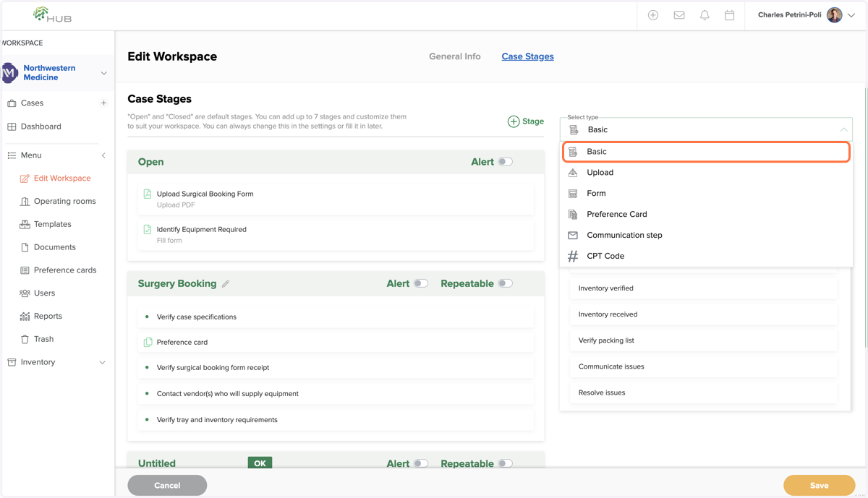The image size is (868, 498).
Task: Choose Communication step type option
Action: pyautogui.click(x=706, y=235)
